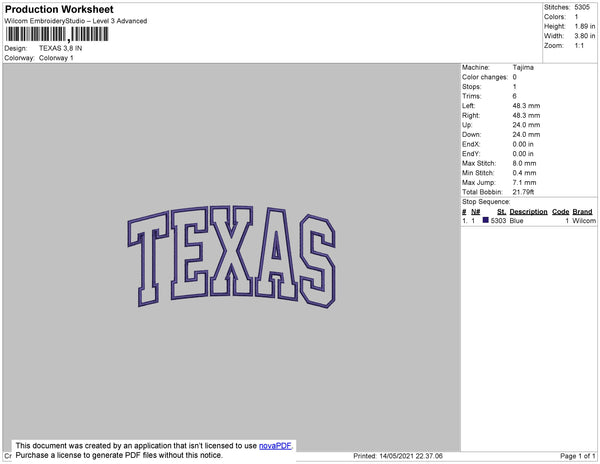The image size is (600, 464).
Task: Select Total Bobbin value '21.79ft'
Action: 523,192
